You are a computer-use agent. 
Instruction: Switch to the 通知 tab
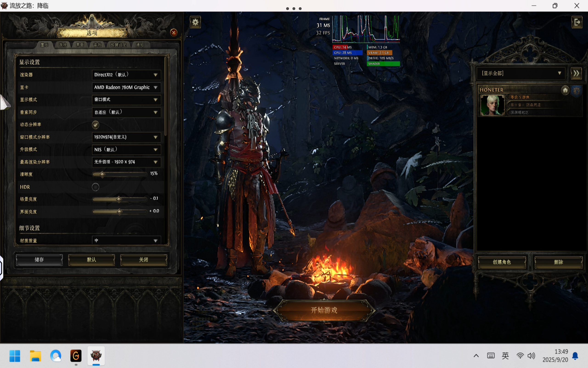pyautogui.click(x=140, y=45)
